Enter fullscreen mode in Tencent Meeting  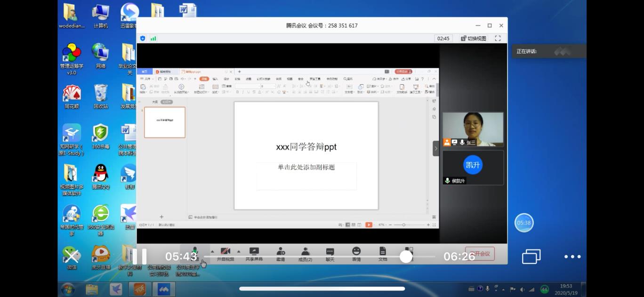tap(498, 39)
